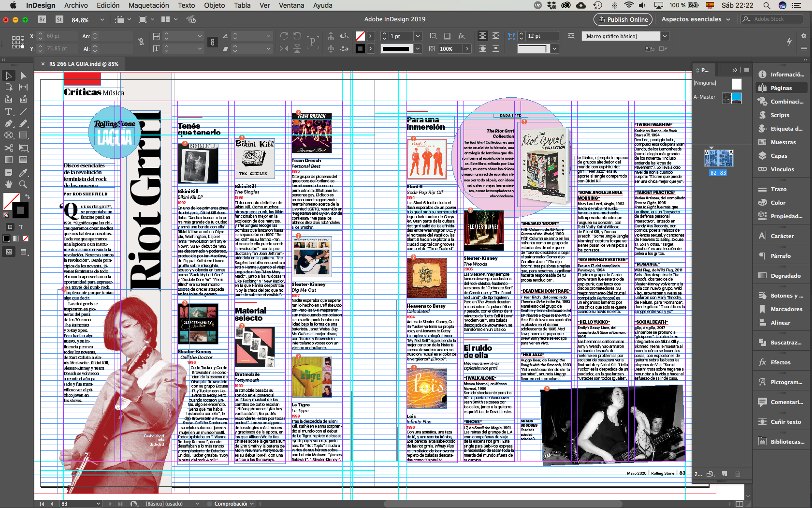This screenshot has width=812, height=508.
Task: Open page number dropdown in status bar
Action: (99, 504)
